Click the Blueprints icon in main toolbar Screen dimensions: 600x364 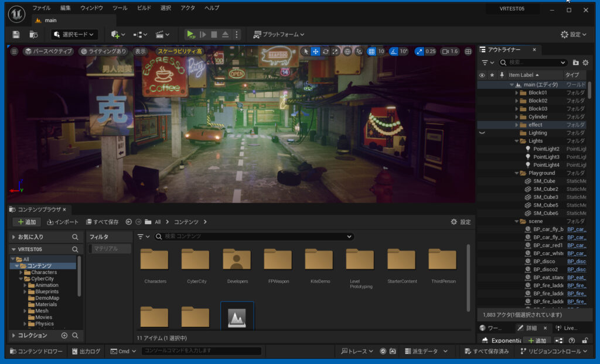pyautogui.click(x=139, y=34)
